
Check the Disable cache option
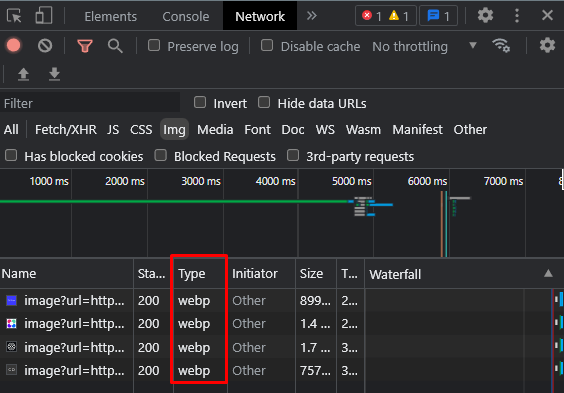pyautogui.click(x=267, y=45)
